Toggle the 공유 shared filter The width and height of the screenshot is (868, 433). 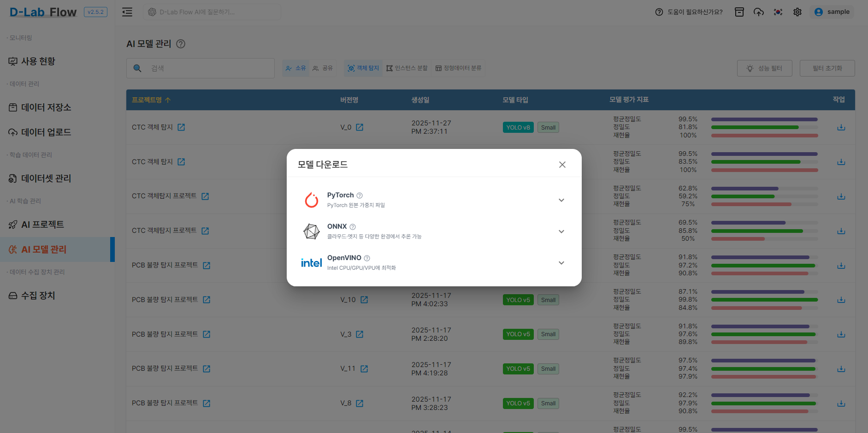click(323, 68)
